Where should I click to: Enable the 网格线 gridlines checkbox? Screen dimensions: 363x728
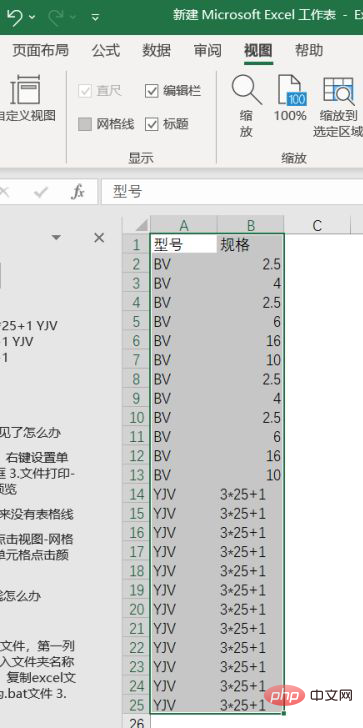coord(84,124)
